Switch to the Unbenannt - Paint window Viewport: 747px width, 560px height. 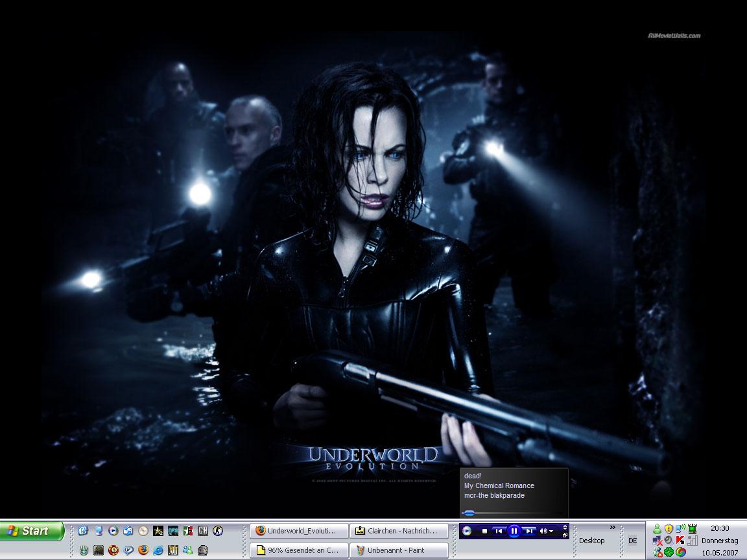click(399, 550)
